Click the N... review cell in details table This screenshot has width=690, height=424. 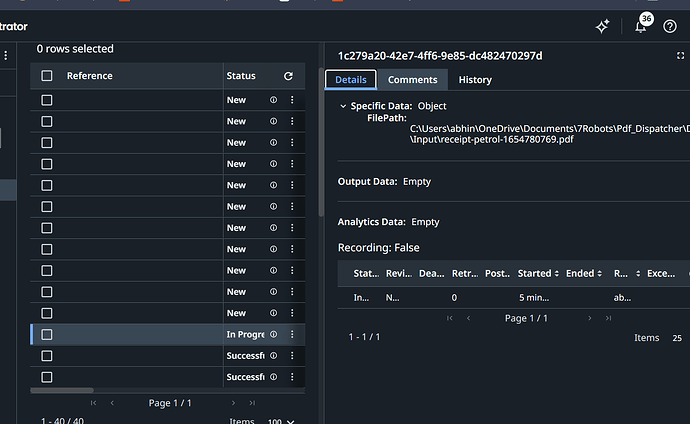[393, 298]
